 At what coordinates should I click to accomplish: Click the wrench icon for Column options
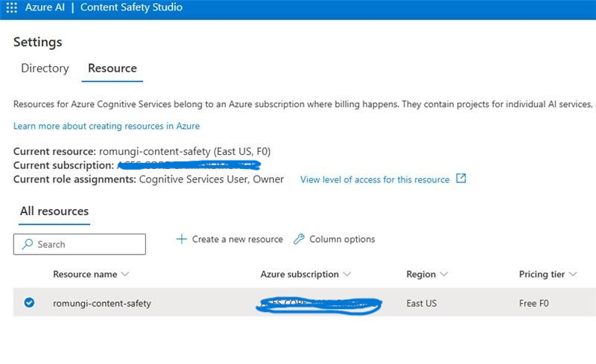tap(299, 239)
